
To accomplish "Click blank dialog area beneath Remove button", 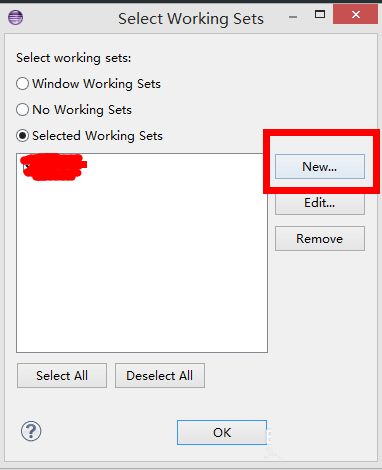I will tap(320, 300).
